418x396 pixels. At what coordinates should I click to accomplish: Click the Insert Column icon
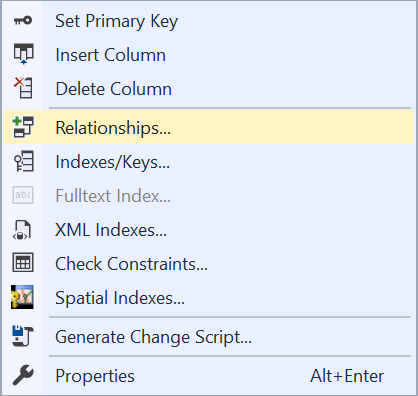pos(23,54)
